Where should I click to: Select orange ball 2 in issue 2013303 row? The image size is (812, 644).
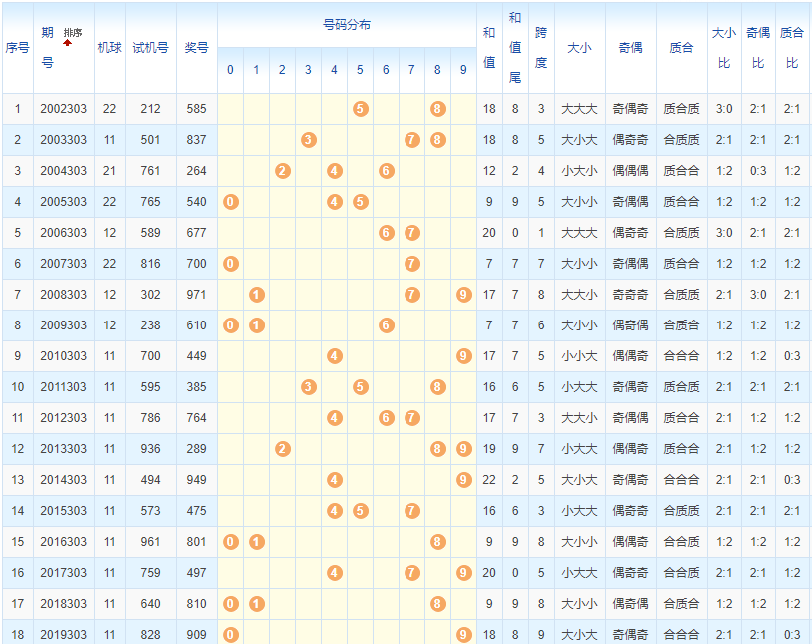283,449
